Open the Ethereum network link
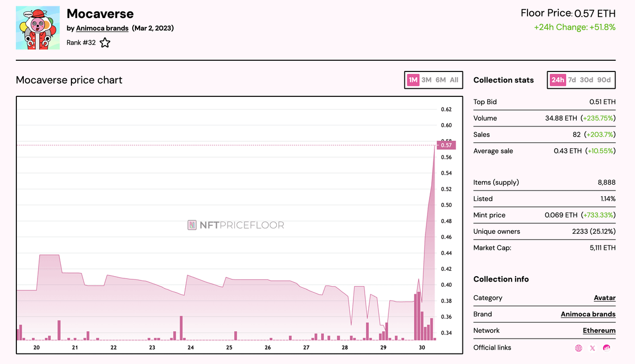The width and height of the screenshot is (635, 364). [599, 331]
